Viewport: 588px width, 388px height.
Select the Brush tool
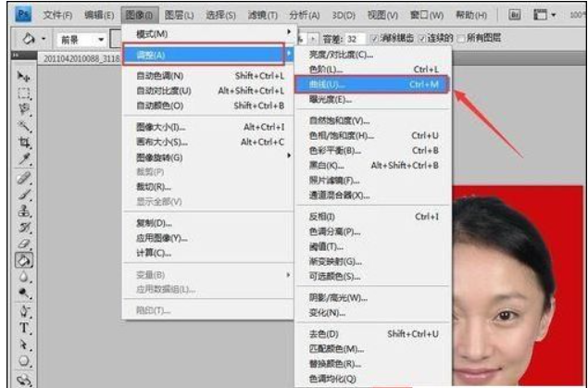pyautogui.click(x=24, y=194)
